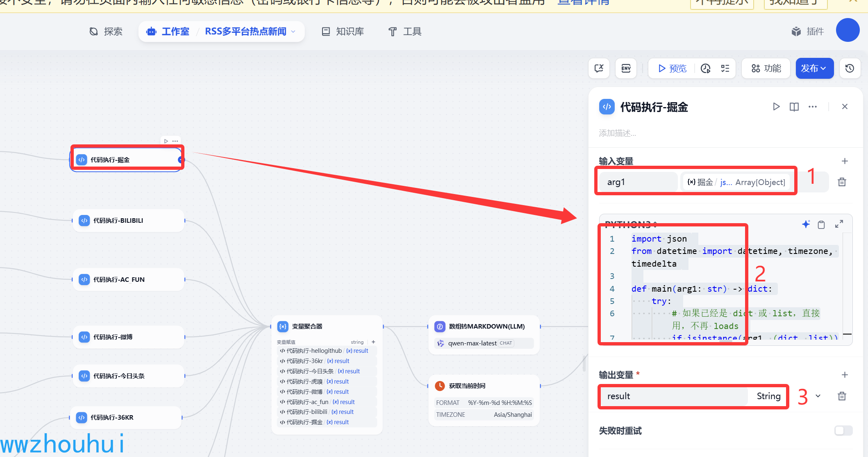Run the 代码执行-掘金 node from panel header
Image resolution: width=868 pixels, height=457 pixels.
tap(776, 107)
